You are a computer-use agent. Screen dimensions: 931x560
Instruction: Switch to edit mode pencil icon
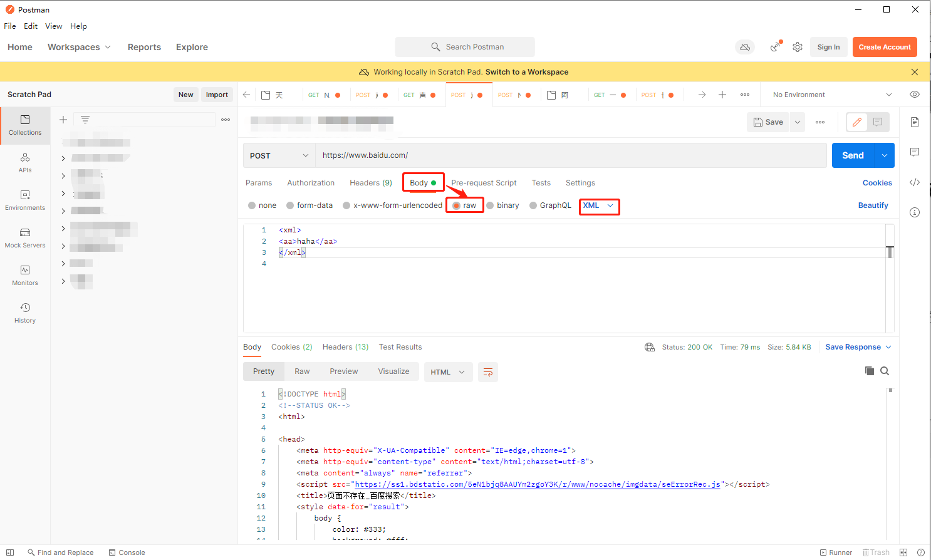857,122
